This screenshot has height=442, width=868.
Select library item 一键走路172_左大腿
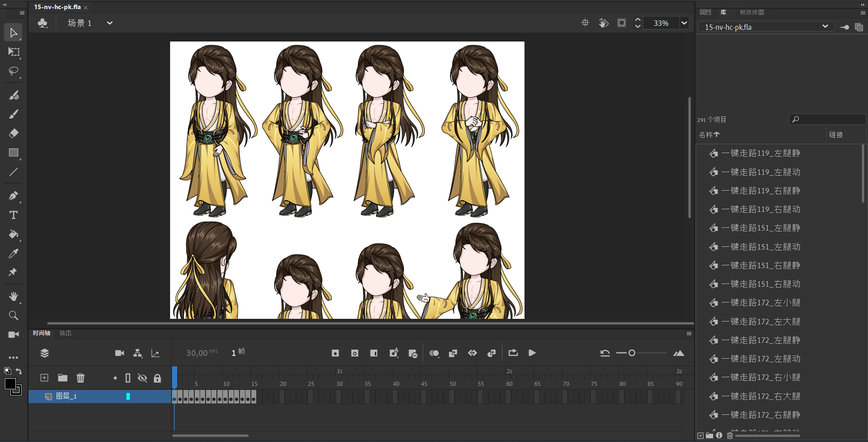tap(761, 322)
